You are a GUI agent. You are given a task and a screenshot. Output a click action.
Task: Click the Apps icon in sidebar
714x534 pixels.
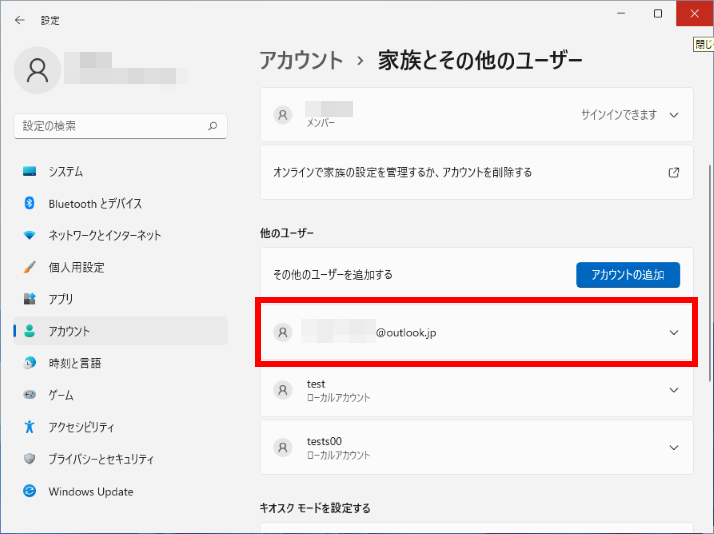pyautogui.click(x=30, y=299)
